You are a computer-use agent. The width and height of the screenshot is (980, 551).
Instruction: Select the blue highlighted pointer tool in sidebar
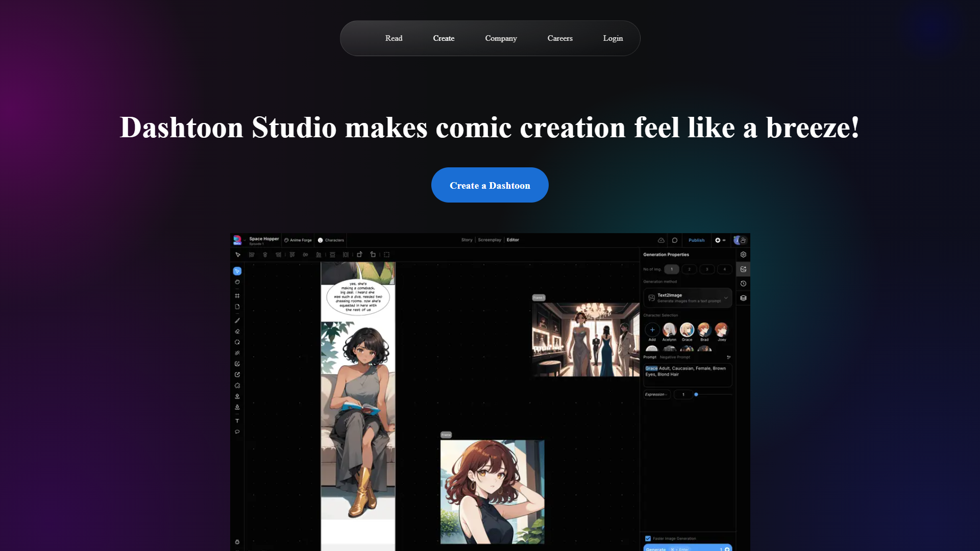237,271
